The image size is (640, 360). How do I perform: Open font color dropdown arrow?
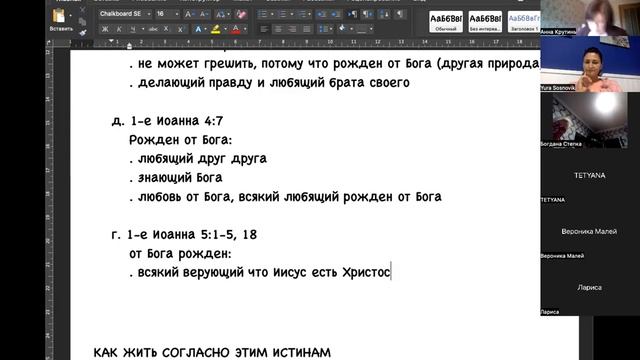245,29
